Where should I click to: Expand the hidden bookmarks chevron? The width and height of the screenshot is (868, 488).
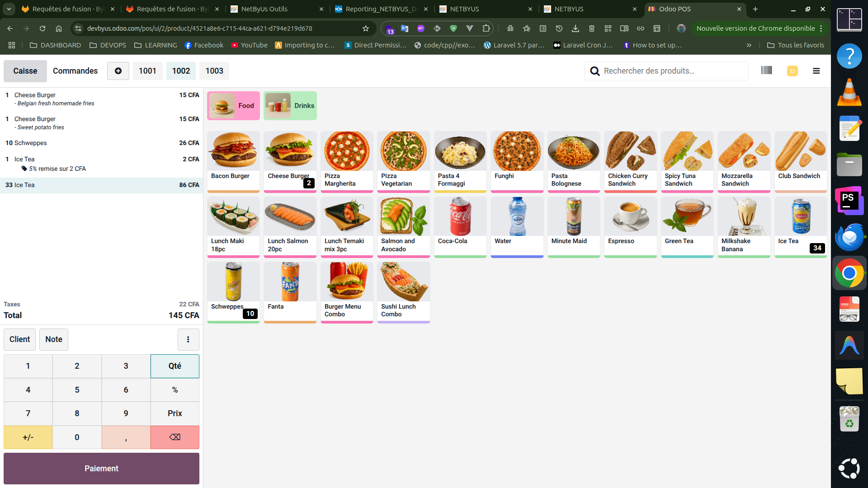(749, 45)
